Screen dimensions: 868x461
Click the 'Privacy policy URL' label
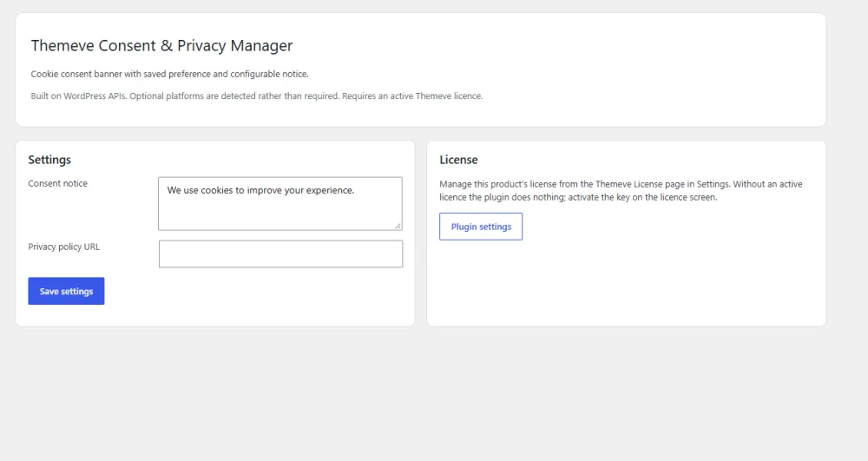(x=64, y=247)
